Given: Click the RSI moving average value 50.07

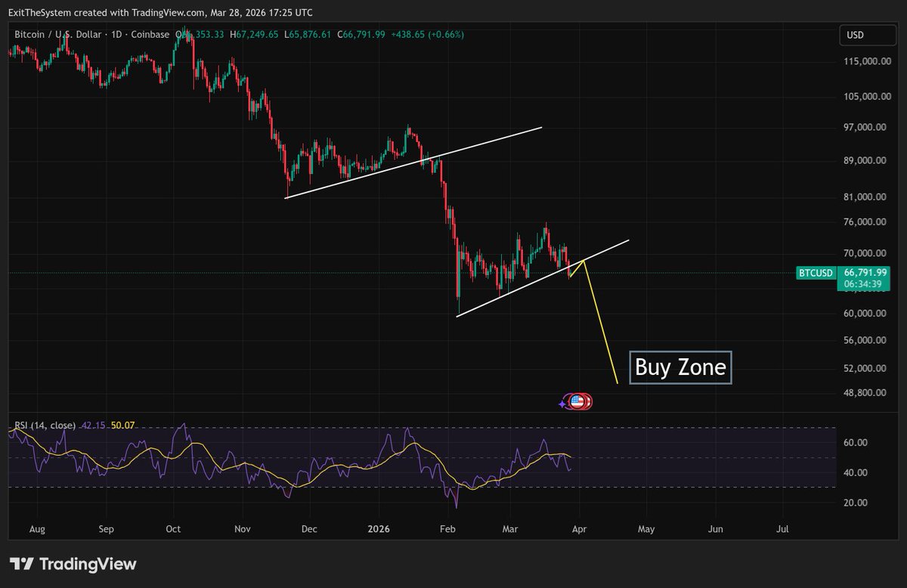Looking at the screenshot, I should point(124,426).
